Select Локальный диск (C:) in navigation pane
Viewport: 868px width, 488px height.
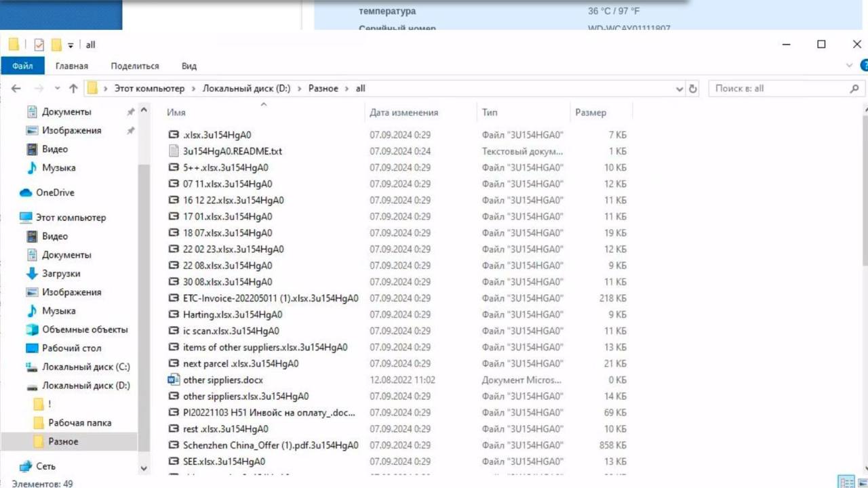85,367
